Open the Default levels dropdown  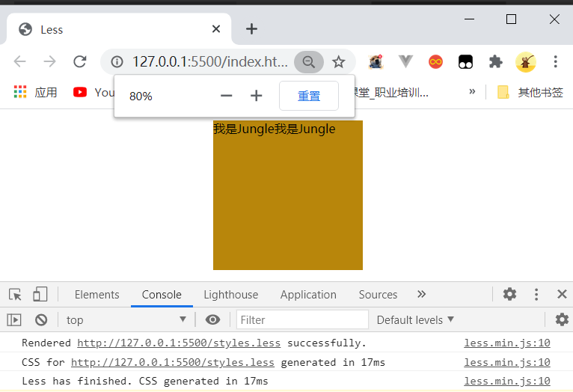click(415, 320)
